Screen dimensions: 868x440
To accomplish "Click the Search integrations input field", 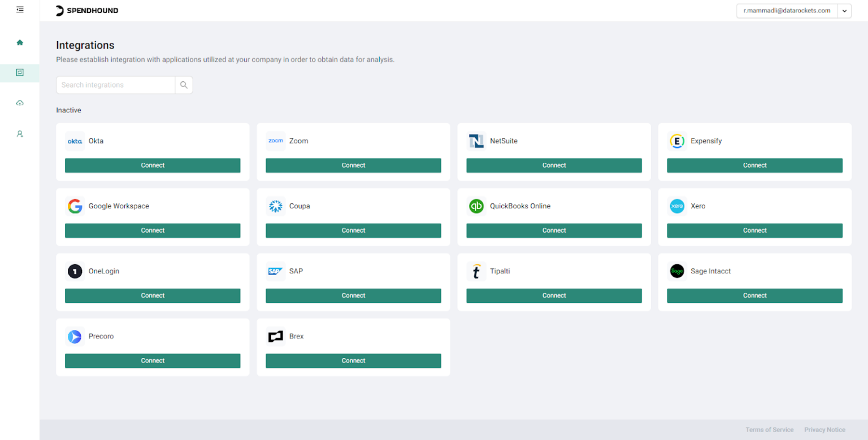I will click(115, 85).
